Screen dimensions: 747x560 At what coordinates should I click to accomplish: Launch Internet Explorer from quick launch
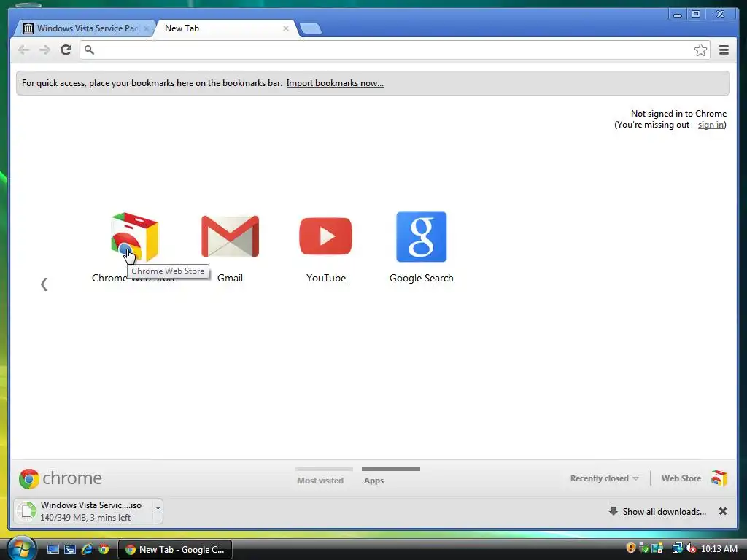[87, 550]
